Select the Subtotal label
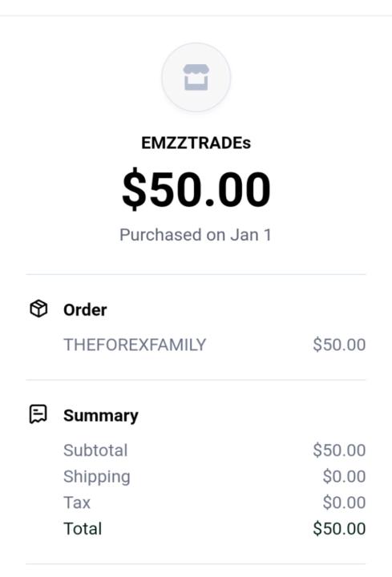Screen dimensions: 392x577 (x=95, y=450)
